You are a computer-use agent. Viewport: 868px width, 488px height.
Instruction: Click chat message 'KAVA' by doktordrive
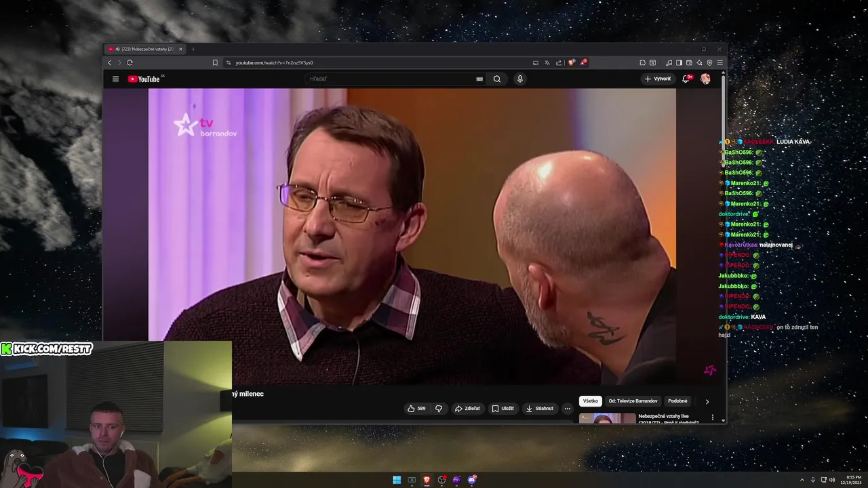tap(758, 317)
